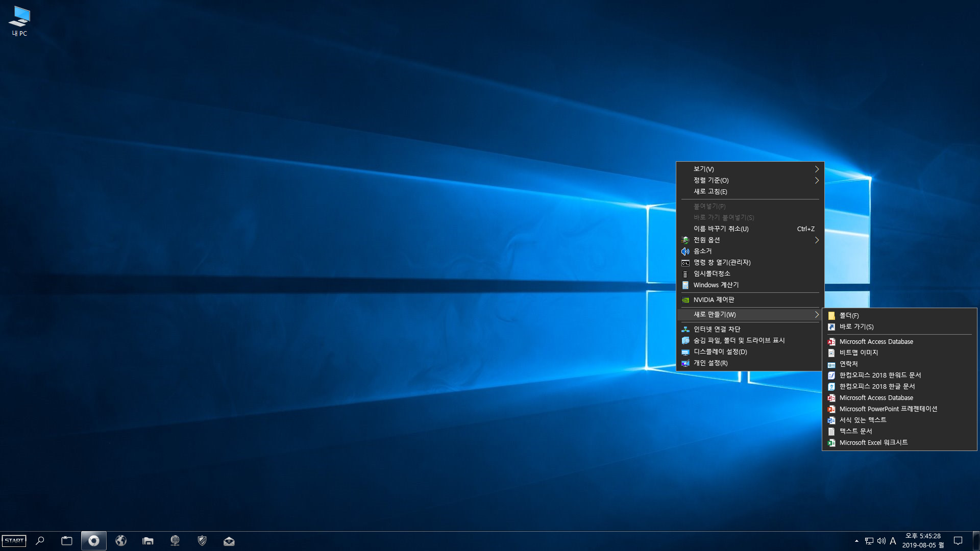Open NVIDIA 제어판

pos(750,299)
